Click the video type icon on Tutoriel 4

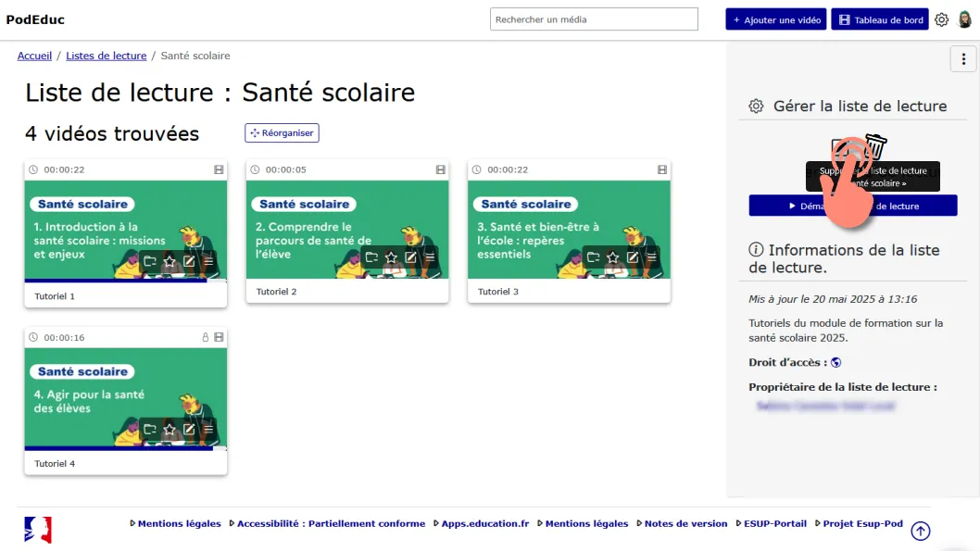tap(219, 337)
